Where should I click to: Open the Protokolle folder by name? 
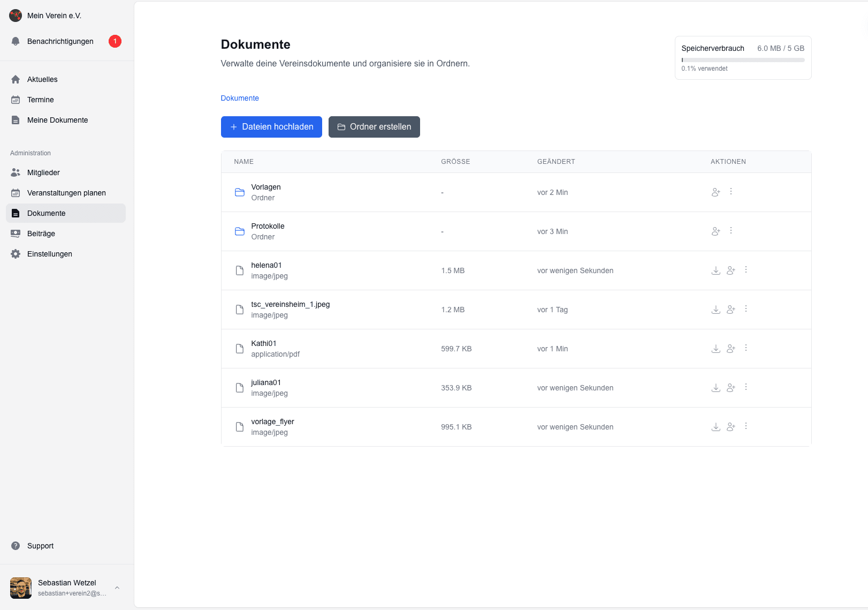coord(268,226)
